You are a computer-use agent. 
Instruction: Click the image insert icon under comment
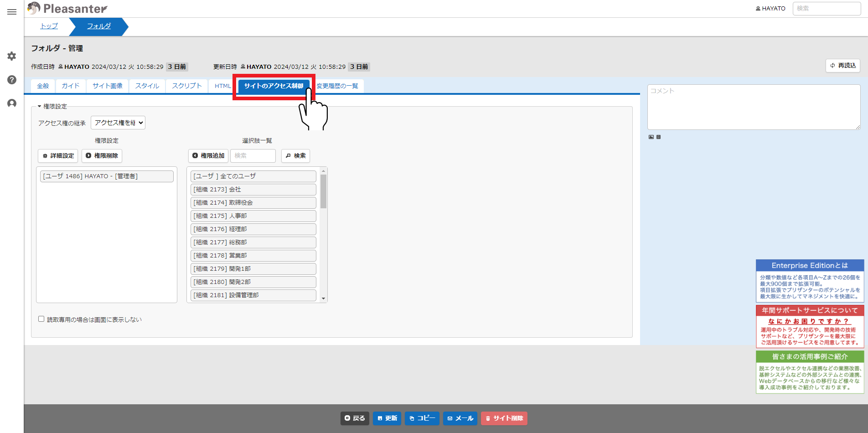point(651,137)
